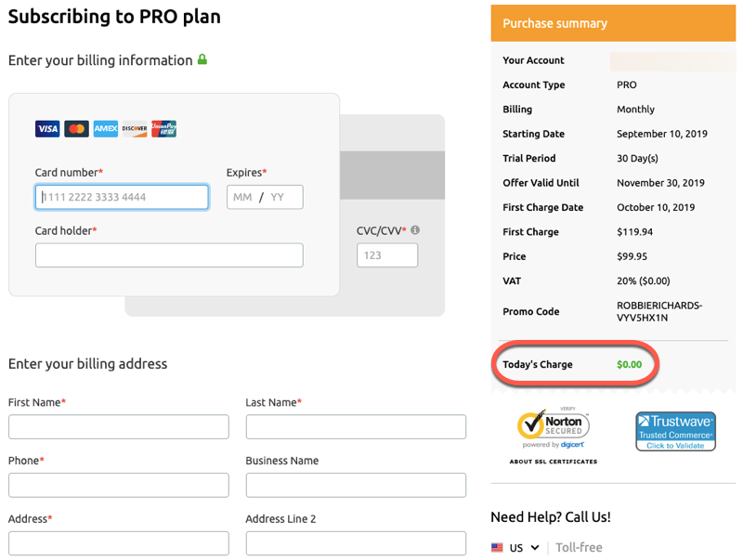Focus the Phone number field
This screenshot has height=560, width=743.
tap(119, 485)
